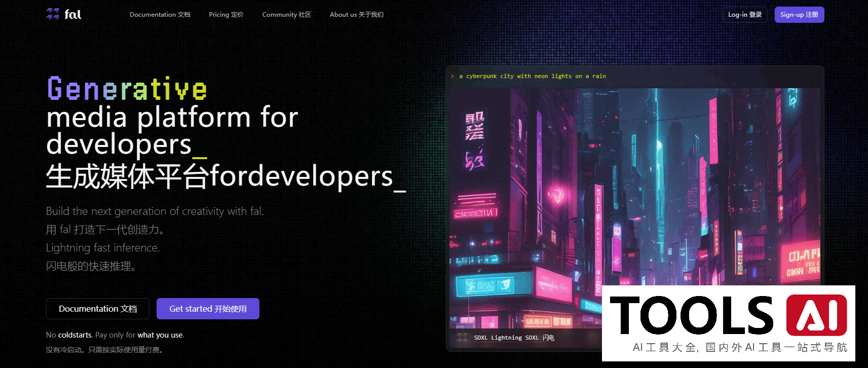Screen dimensions: 868x368
Task: Click the small fal icon beside SDXL Lightning
Action: tap(462, 338)
